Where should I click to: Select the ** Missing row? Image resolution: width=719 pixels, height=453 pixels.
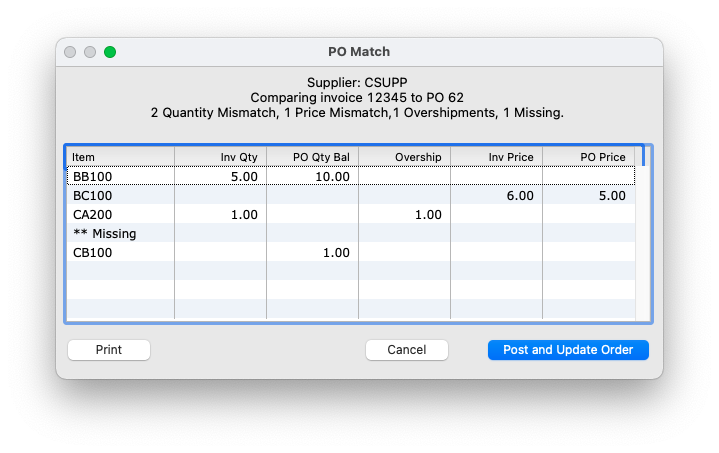click(351, 233)
